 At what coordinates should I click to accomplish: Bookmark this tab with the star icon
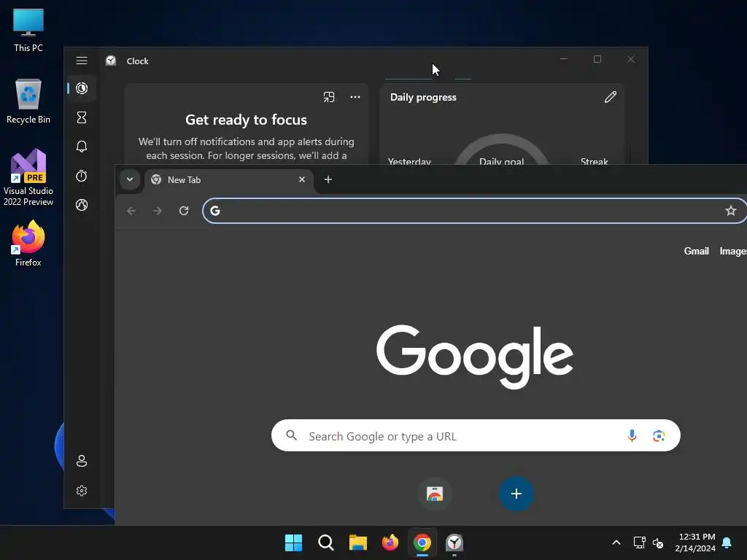point(730,211)
